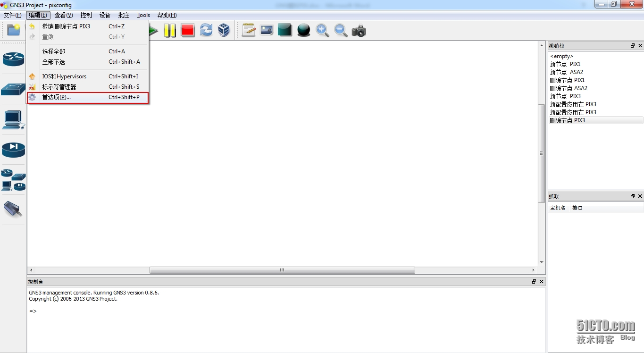Viewport: 644px width, 353px height.
Task: Select the draw ellipse tool
Action: [x=303, y=31]
